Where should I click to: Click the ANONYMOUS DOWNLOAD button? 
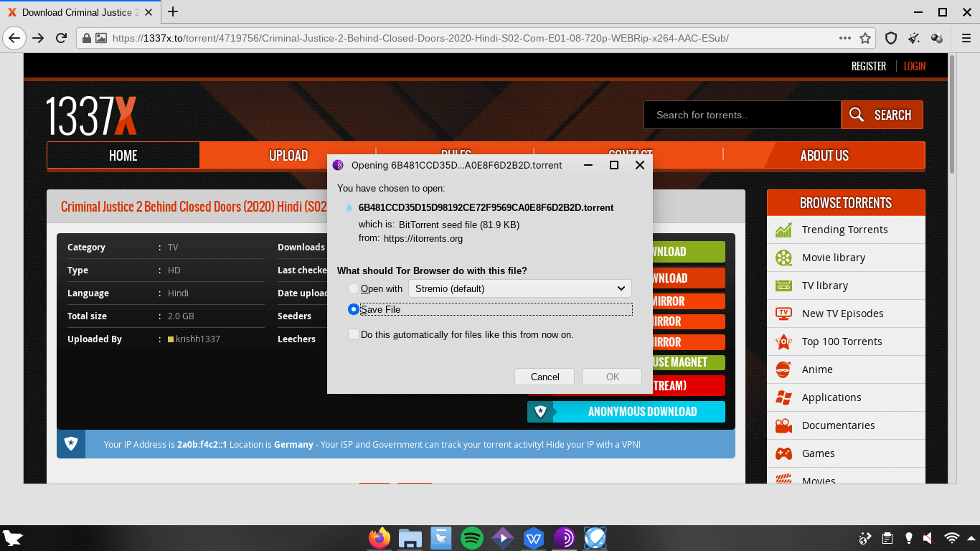point(626,412)
